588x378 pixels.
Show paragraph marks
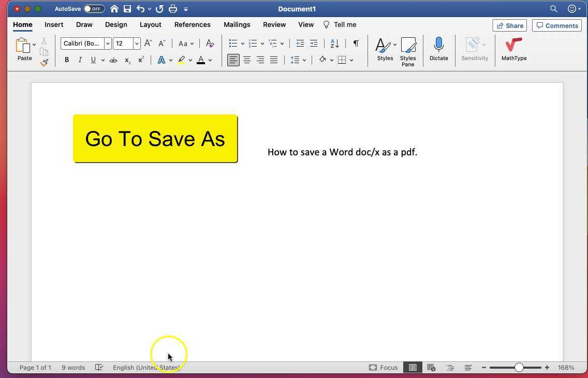tap(355, 43)
